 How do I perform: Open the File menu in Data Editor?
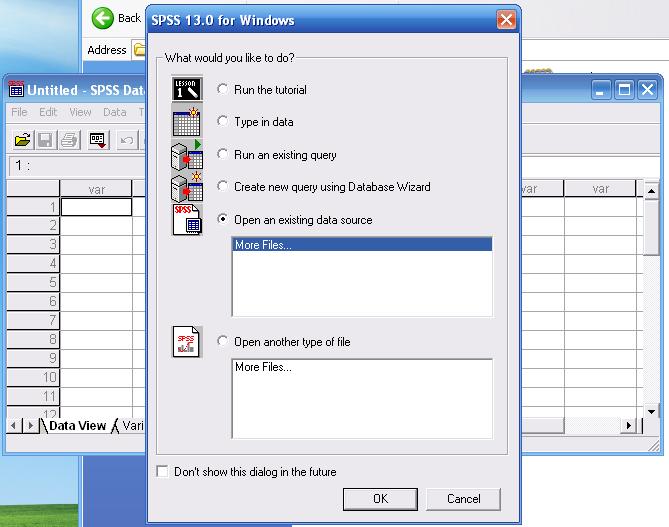tap(19, 112)
